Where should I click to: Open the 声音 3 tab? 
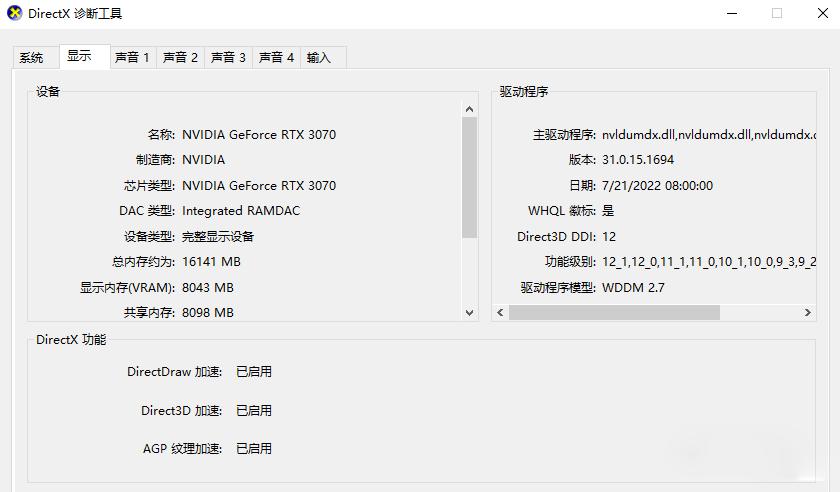pyautogui.click(x=228, y=58)
